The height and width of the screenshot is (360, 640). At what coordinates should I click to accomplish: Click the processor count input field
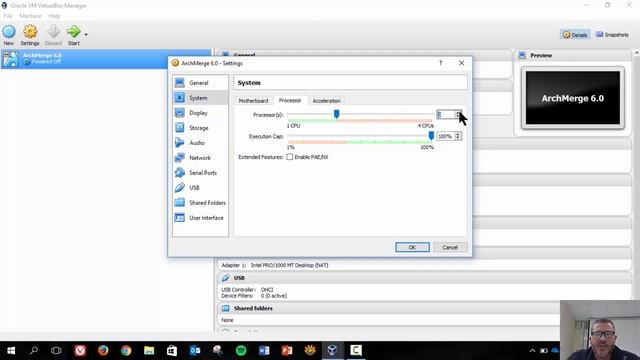tap(446, 115)
